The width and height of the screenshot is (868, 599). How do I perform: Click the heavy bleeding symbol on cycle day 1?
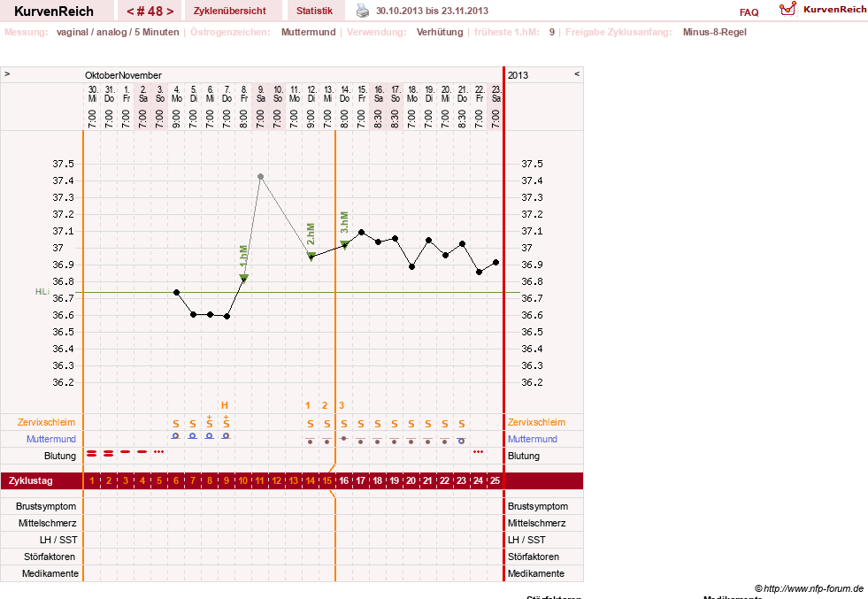point(92,453)
